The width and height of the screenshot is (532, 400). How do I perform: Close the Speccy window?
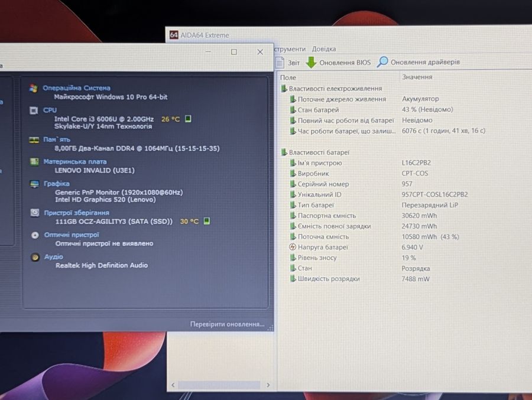260,52
